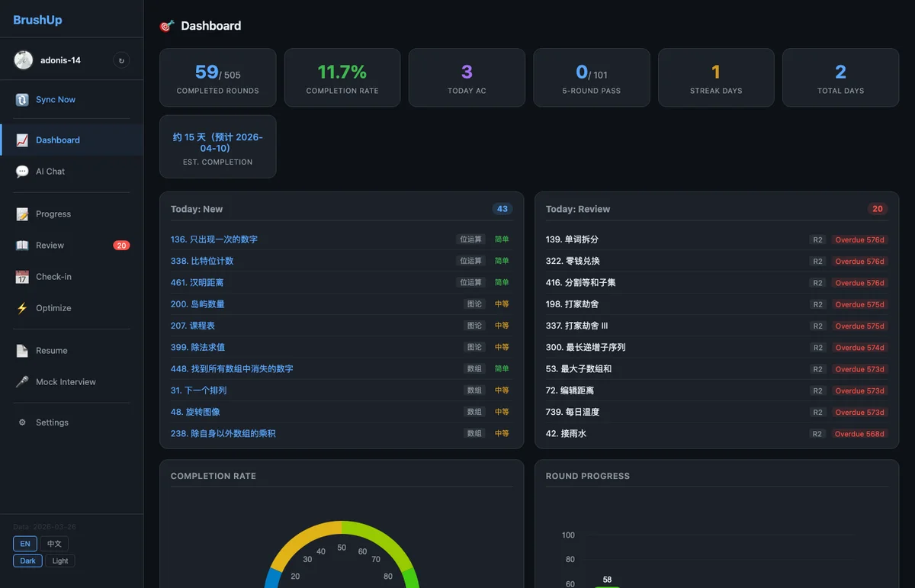Image resolution: width=915 pixels, height=588 pixels.
Task: Click review item 739. 每日温度
Action: tap(573, 412)
